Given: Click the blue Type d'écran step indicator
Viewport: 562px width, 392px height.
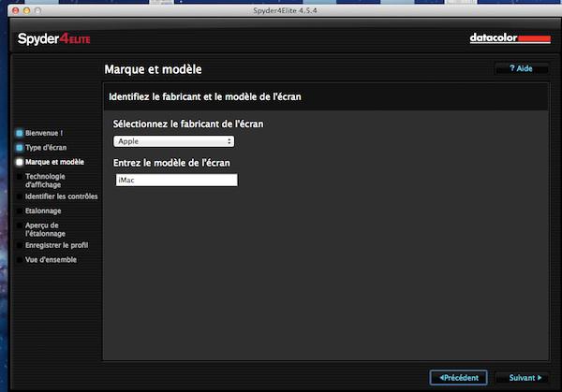Looking at the screenshot, I should click(x=19, y=148).
